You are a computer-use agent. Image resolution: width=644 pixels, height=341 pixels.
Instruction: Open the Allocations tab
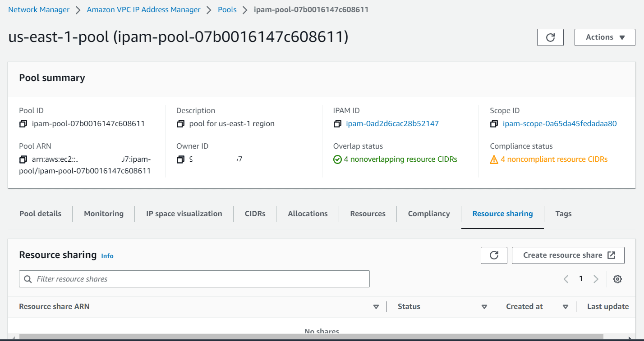(x=308, y=214)
